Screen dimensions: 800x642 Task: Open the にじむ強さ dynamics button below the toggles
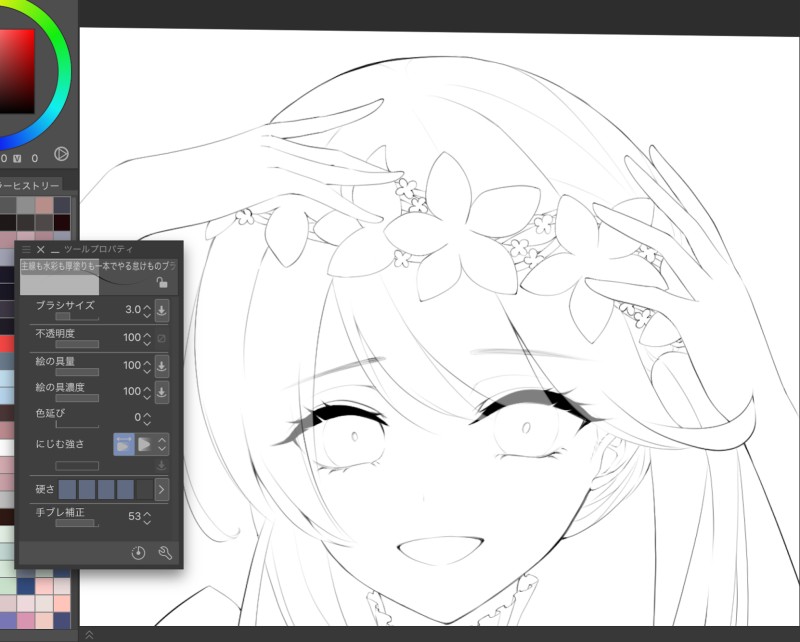point(162,465)
